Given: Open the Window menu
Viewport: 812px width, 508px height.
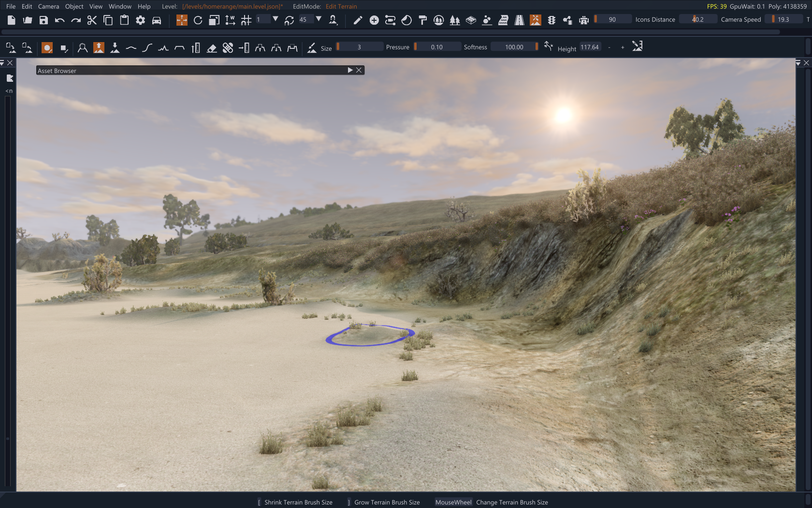Looking at the screenshot, I should [x=119, y=6].
